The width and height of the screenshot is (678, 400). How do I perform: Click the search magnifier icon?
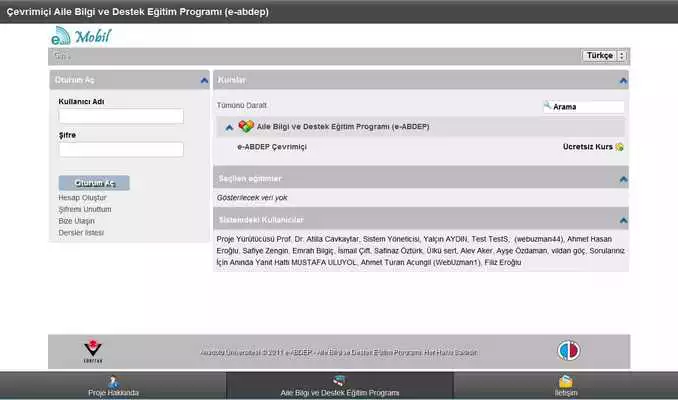(x=547, y=105)
